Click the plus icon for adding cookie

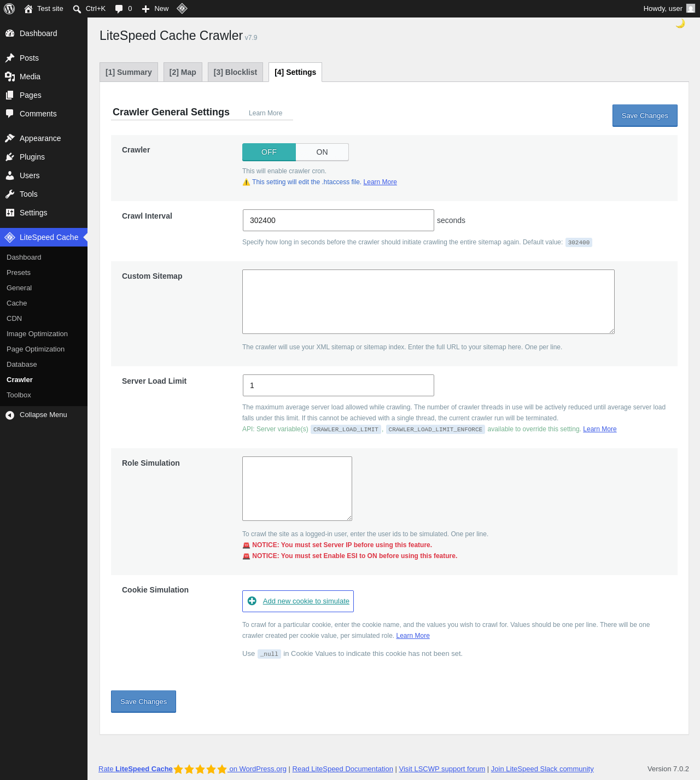tap(252, 601)
